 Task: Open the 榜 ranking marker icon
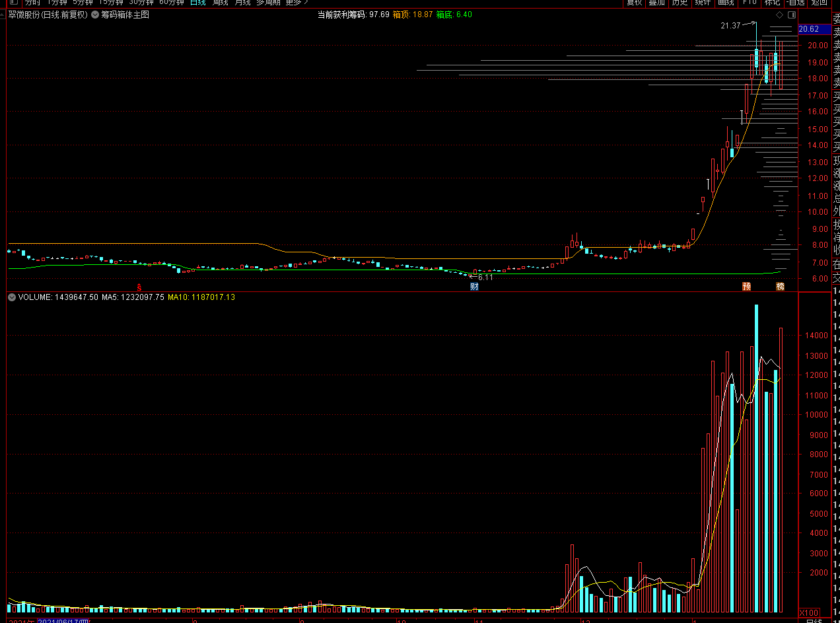(781, 287)
